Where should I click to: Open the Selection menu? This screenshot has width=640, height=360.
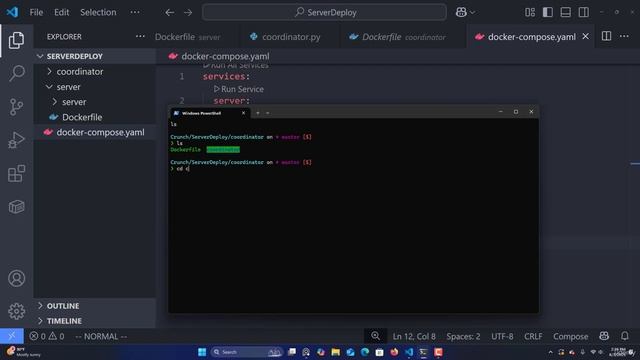click(98, 12)
